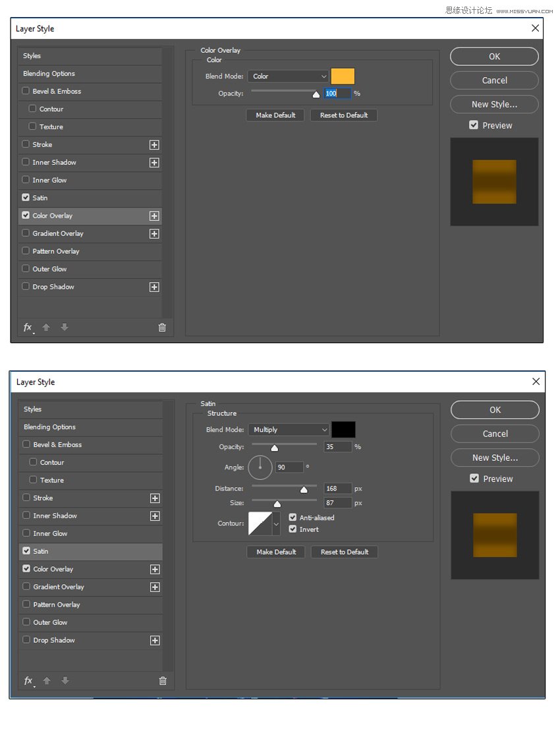Toggle Preview checkbox in bottom dialog
This screenshot has height=743, width=560.
[474, 479]
